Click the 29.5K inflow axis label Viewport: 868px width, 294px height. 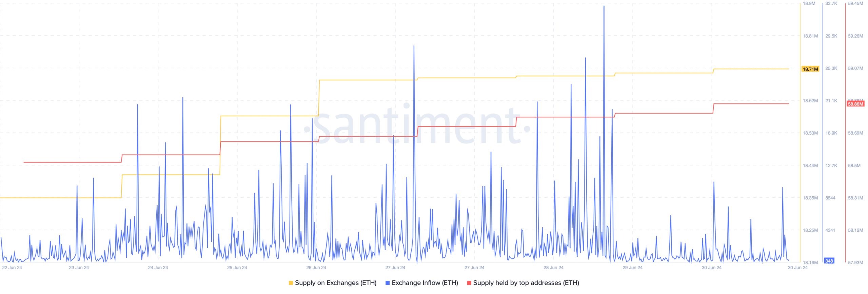(x=831, y=36)
